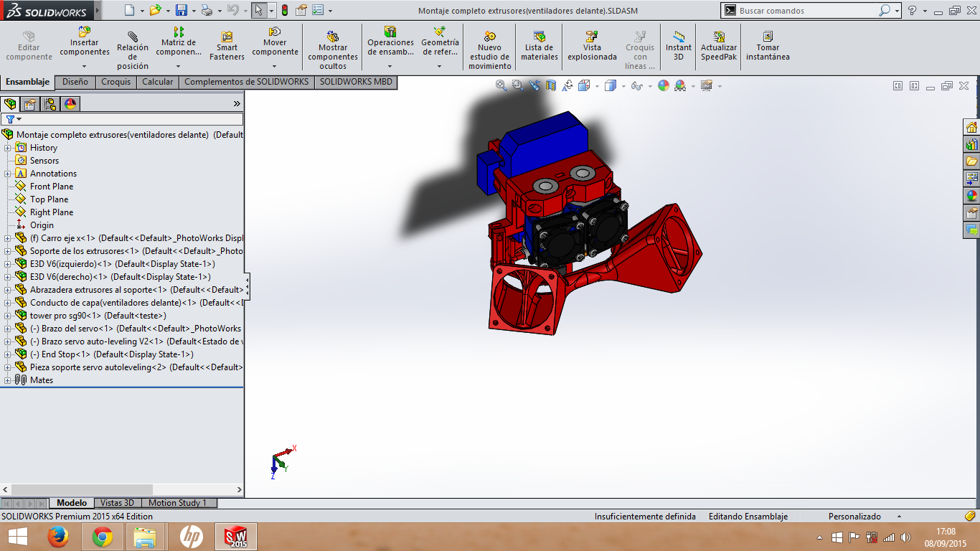Expand tower pro sg90<1> component node
Viewport: 980px width, 551px height.
[8, 316]
